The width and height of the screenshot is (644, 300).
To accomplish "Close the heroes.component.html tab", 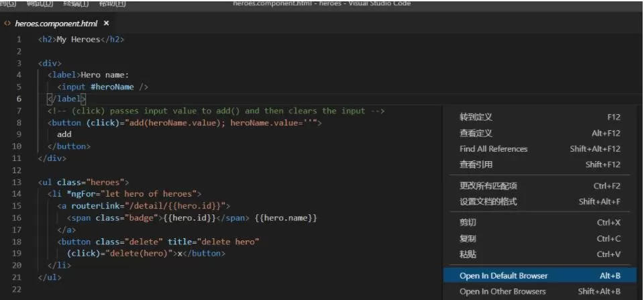I will 107,23.
